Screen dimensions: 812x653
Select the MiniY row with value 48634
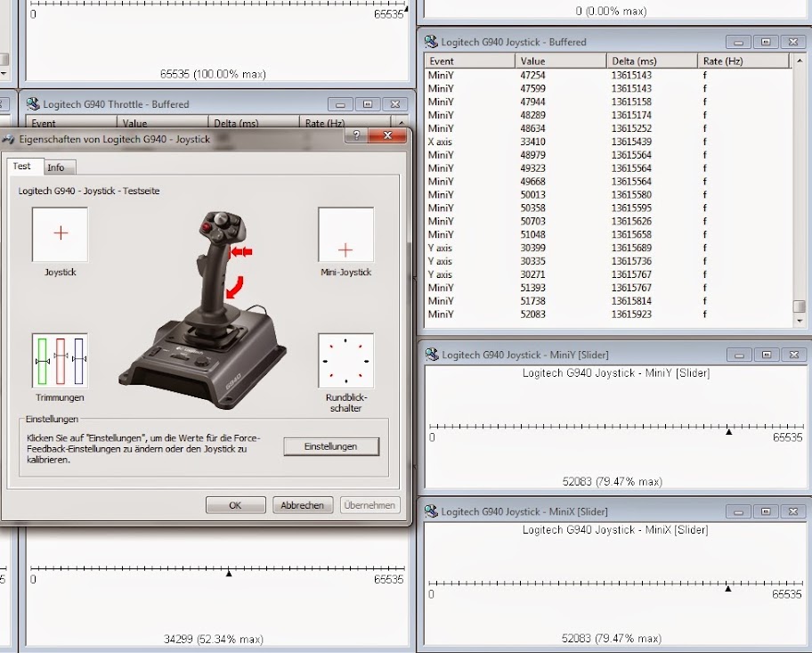608,128
